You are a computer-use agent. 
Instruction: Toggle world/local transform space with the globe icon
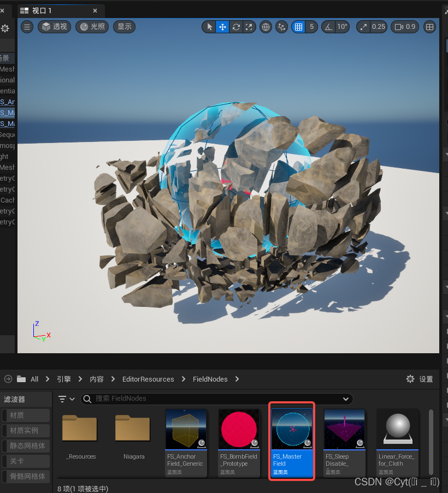266,27
